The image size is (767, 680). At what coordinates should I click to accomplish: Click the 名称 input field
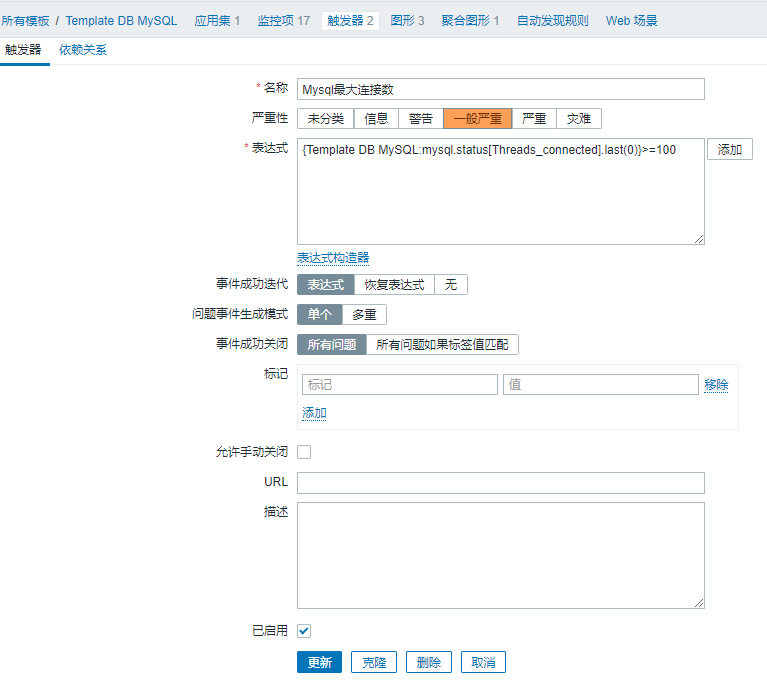pos(500,90)
